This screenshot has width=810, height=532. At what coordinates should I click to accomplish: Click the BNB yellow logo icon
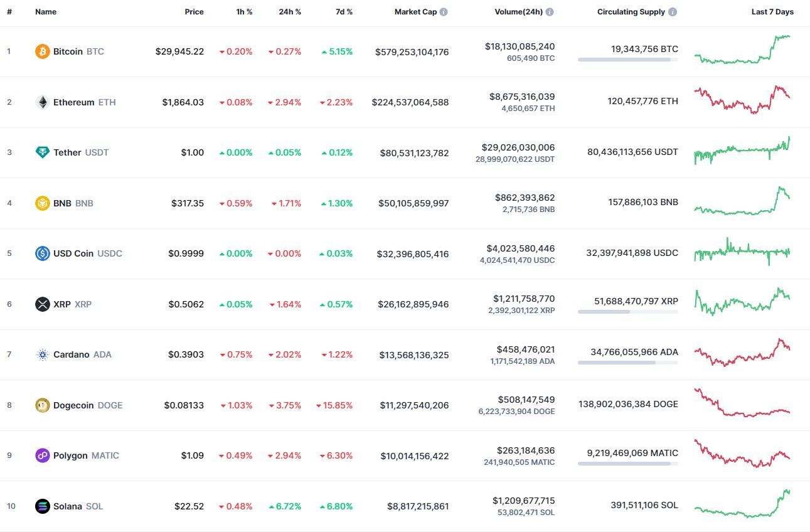(x=42, y=203)
